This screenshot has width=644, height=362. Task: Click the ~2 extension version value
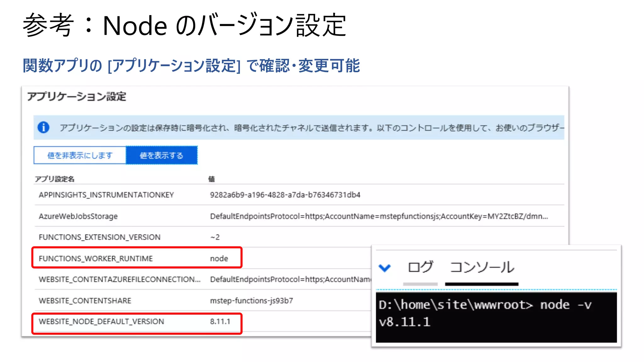tap(215, 237)
